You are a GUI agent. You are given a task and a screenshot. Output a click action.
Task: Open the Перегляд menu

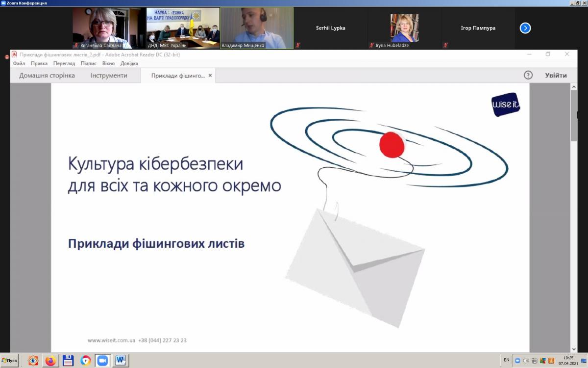[64, 63]
